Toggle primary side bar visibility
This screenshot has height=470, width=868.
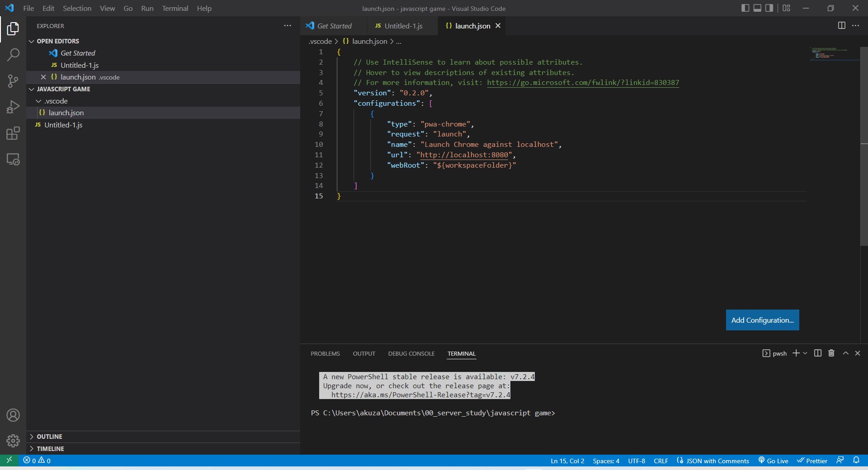pos(745,8)
